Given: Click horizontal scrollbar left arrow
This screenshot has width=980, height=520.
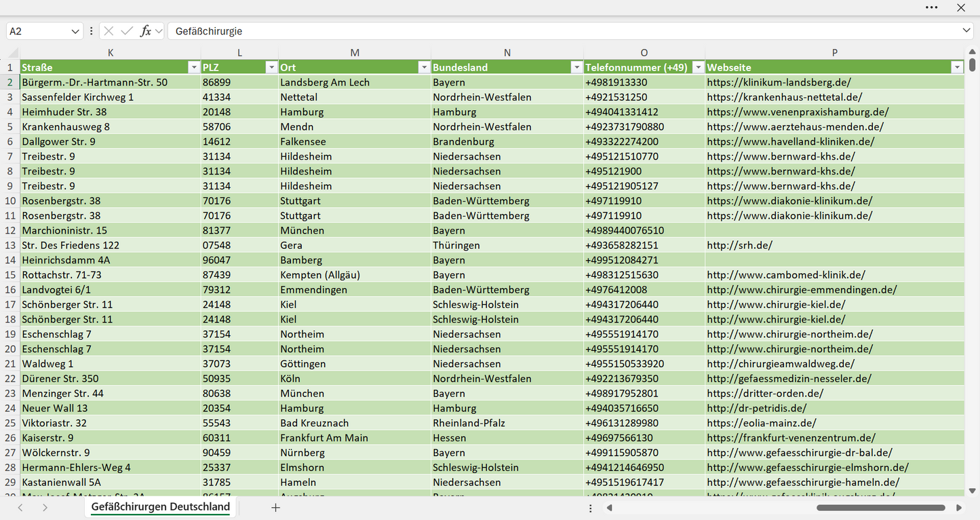Looking at the screenshot, I should pos(610,507).
